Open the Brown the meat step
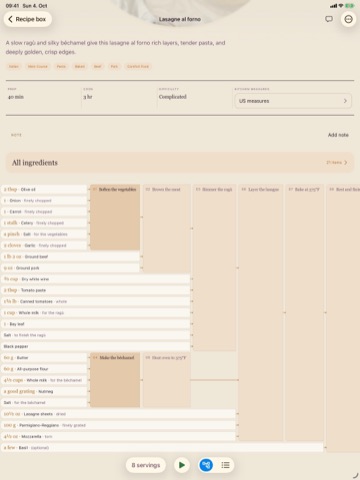 (166, 229)
